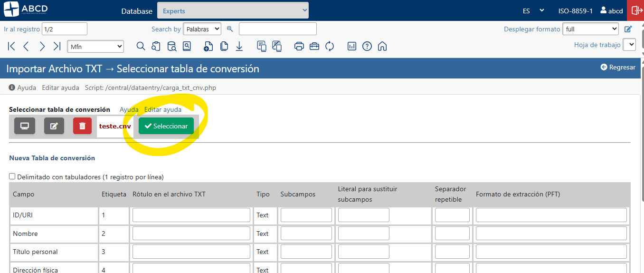Open the ES language menu

(533, 10)
